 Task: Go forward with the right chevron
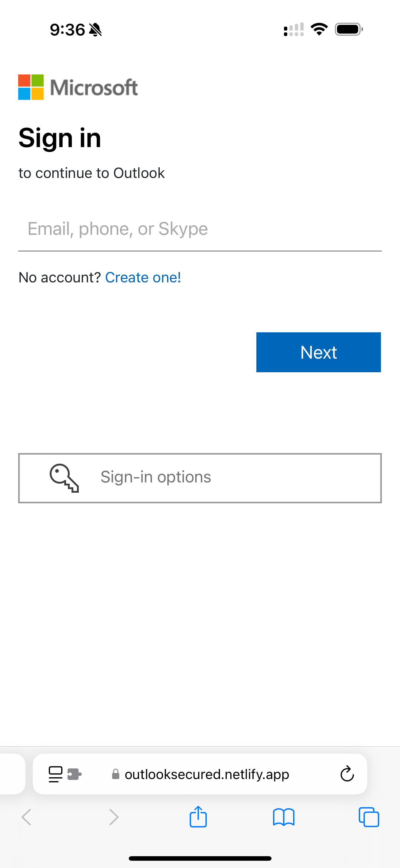(x=114, y=817)
